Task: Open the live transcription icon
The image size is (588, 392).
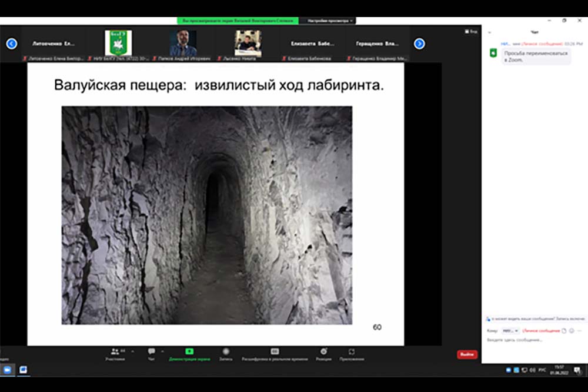Action: coord(275,351)
